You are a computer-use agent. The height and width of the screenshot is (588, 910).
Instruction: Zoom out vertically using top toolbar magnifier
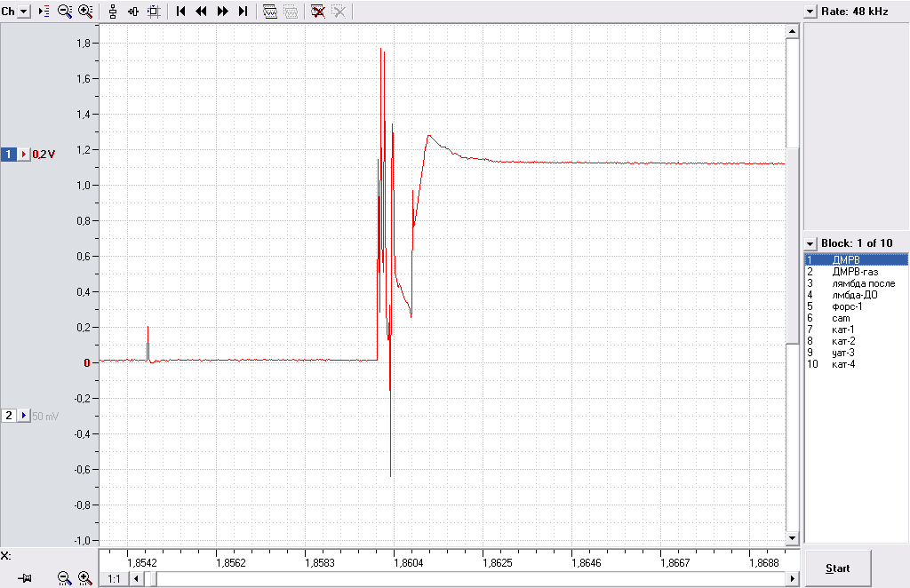[x=64, y=12]
